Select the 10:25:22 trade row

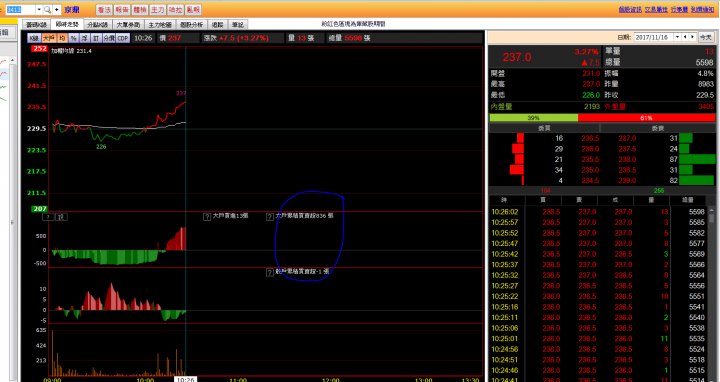pyautogui.click(x=598, y=296)
